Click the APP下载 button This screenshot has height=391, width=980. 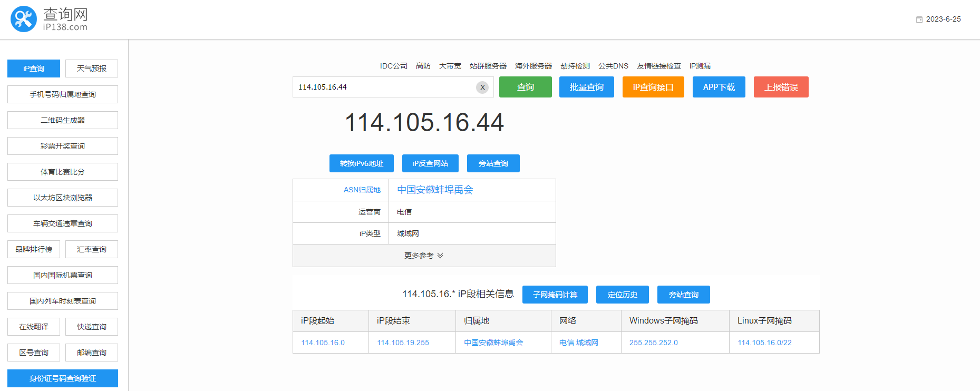click(719, 87)
